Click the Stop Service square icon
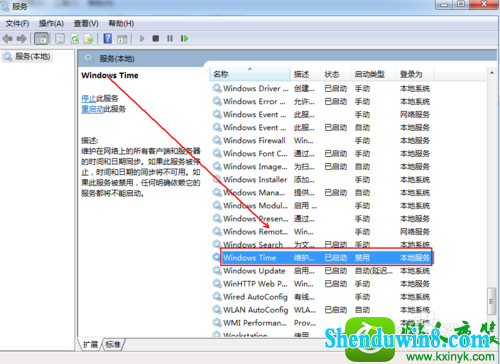The image size is (500, 364). pyautogui.click(x=156, y=38)
